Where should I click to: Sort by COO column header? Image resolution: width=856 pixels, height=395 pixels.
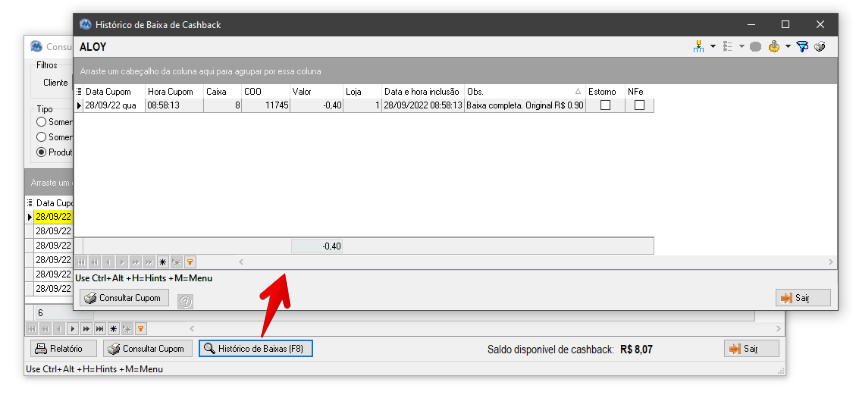pyautogui.click(x=266, y=92)
